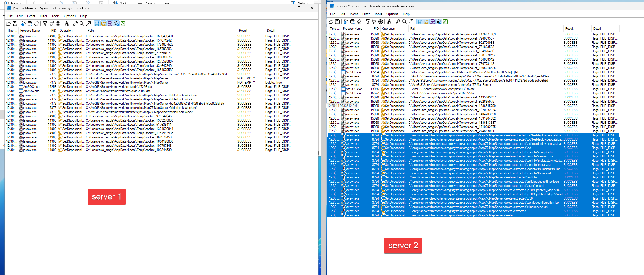Click Capture events icon in server 1 toolbar
This screenshot has width=644, height=275.
[x=24, y=24]
